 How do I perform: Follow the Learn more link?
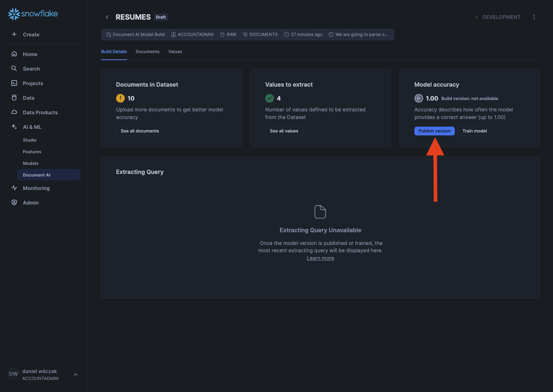pyautogui.click(x=320, y=258)
